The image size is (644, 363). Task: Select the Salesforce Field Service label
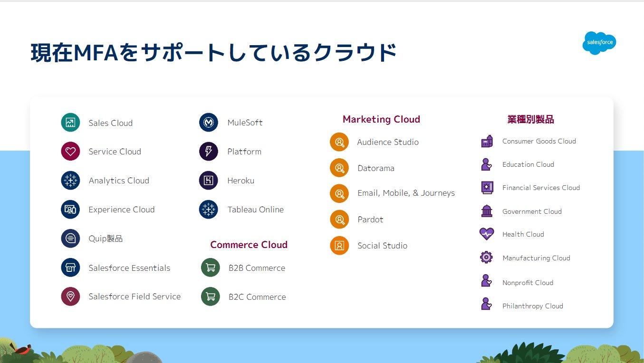(x=135, y=296)
